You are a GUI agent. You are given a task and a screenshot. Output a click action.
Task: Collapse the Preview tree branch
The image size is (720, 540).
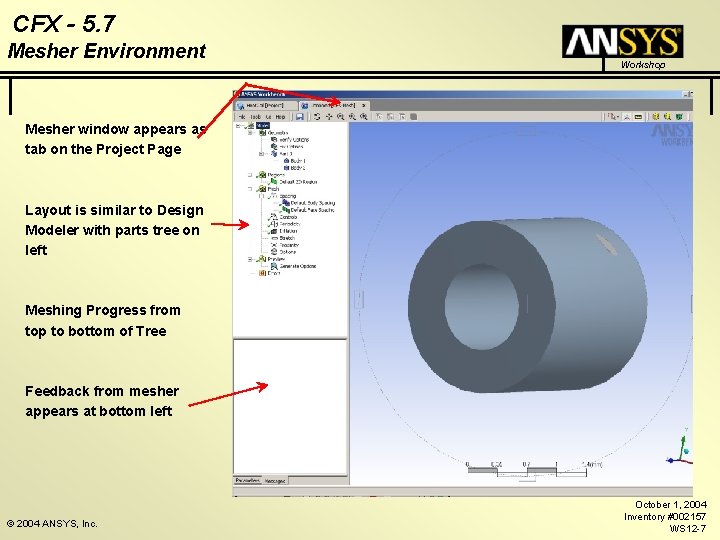[x=250, y=259]
